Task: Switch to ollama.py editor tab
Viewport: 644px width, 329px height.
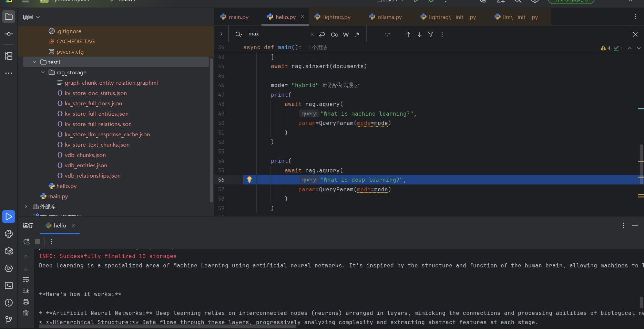Action: (385, 17)
